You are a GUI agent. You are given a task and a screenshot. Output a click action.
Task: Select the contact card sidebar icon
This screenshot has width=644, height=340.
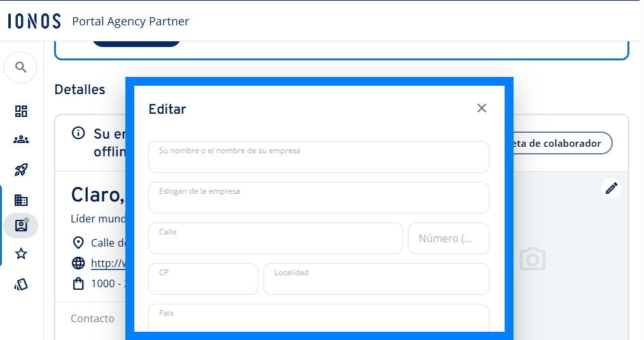click(21, 226)
